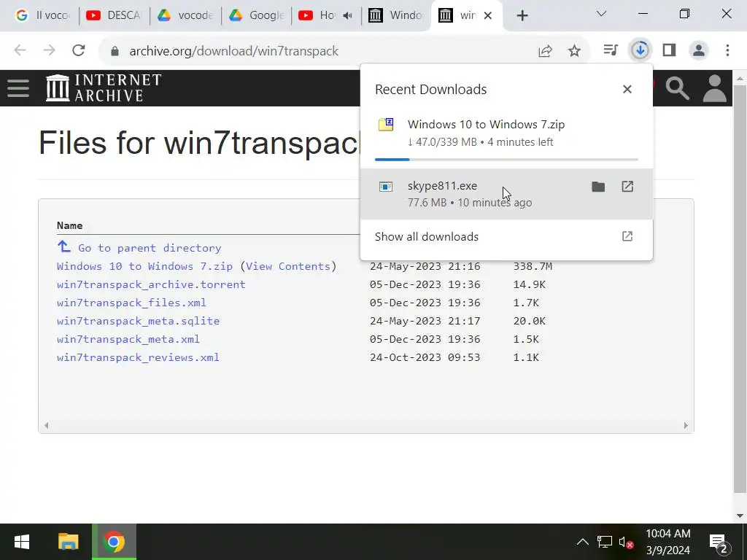Click the network status tray icon
Screen dimensions: 747x560
pos(605,542)
